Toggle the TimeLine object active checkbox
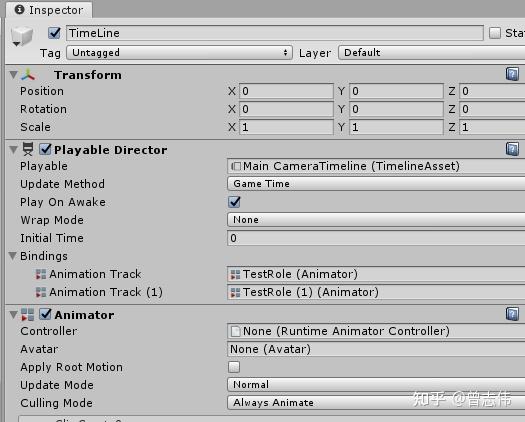The width and height of the screenshot is (525, 422). pyautogui.click(x=54, y=33)
